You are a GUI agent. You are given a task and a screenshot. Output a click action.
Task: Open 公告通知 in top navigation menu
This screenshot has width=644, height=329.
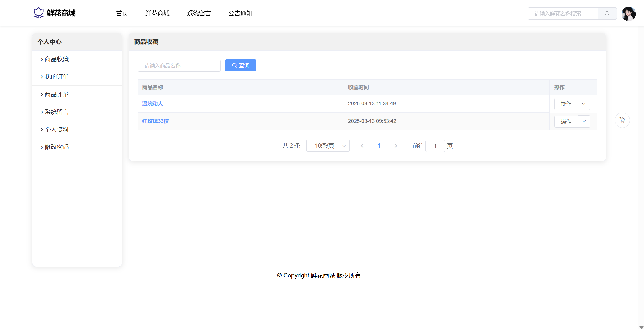coord(240,13)
